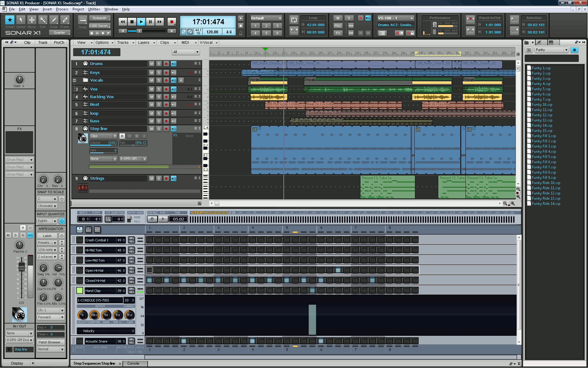Viewport: 588px width, 368px height.
Task: Activate the Edit tool
Action: point(43,20)
